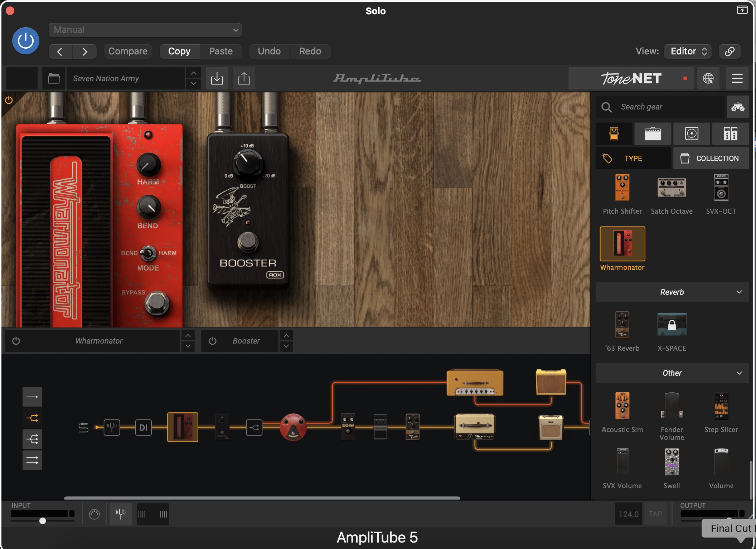
Task: Collapse the Other gear section
Action: point(672,373)
